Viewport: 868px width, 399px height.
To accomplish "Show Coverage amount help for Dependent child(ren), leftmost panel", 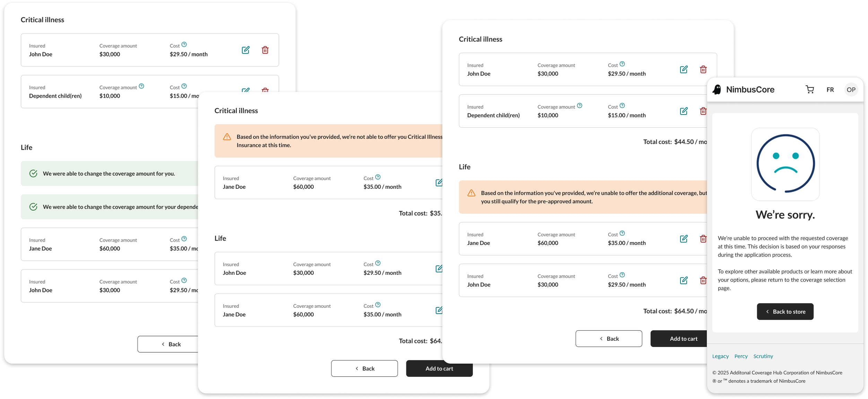I will [x=141, y=86].
